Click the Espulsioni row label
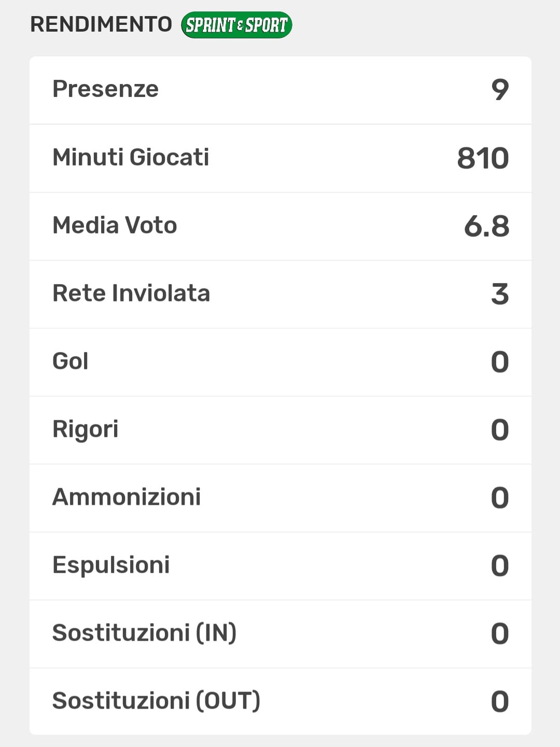 pyautogui.click(x=111, y=565)
